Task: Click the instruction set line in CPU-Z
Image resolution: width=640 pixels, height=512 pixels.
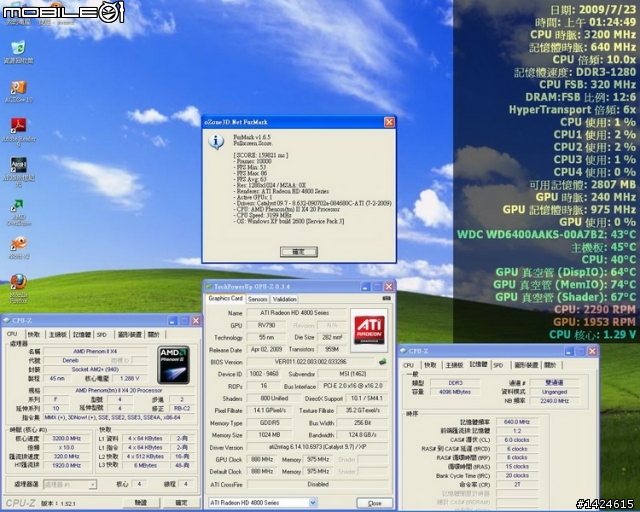Action: point(120,418)
